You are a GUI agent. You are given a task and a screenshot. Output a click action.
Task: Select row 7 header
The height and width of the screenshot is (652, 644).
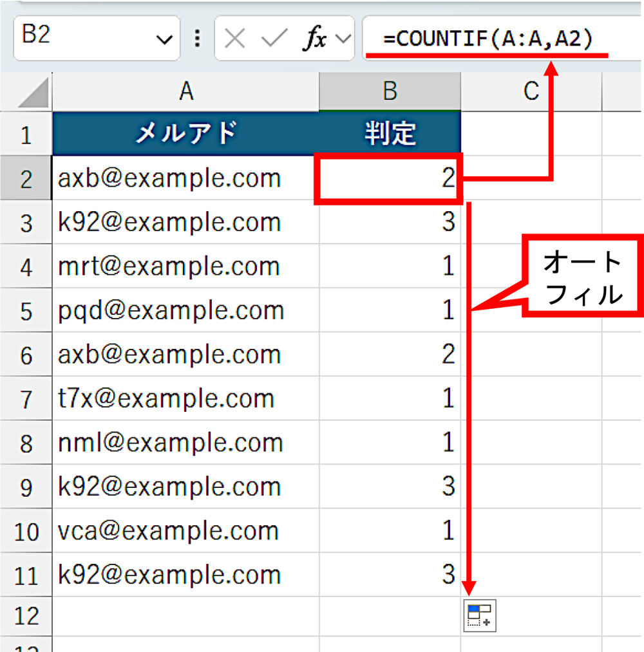(26, 398)
